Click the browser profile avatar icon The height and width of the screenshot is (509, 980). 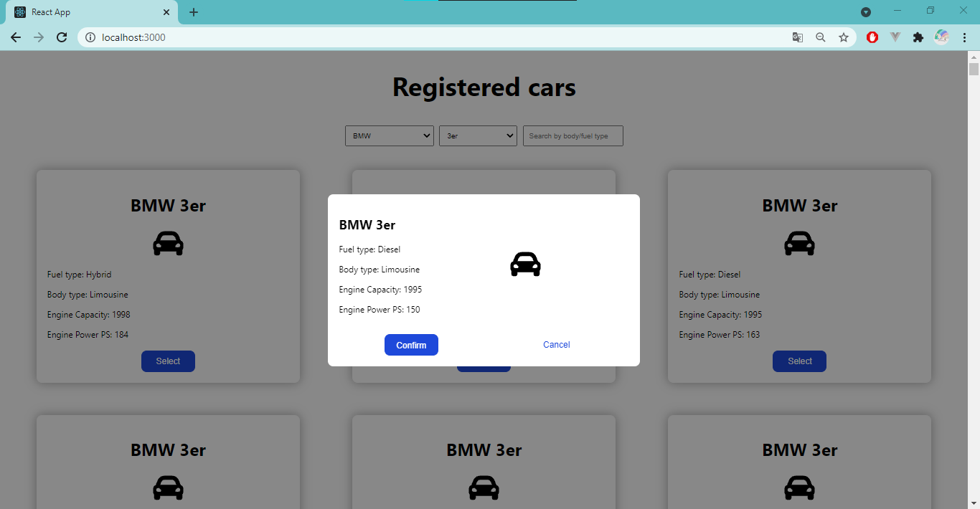941,37
